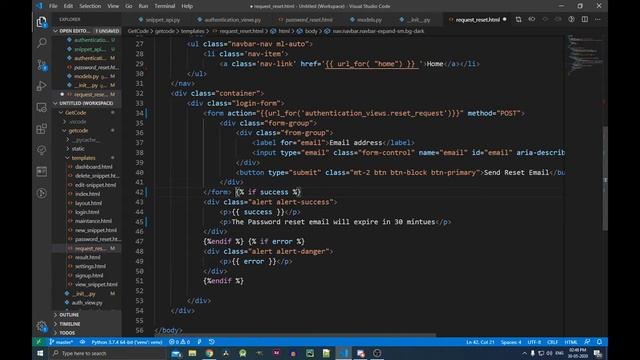
Task: Click the notifications bell in status bar
Action: tap(599, 342)
